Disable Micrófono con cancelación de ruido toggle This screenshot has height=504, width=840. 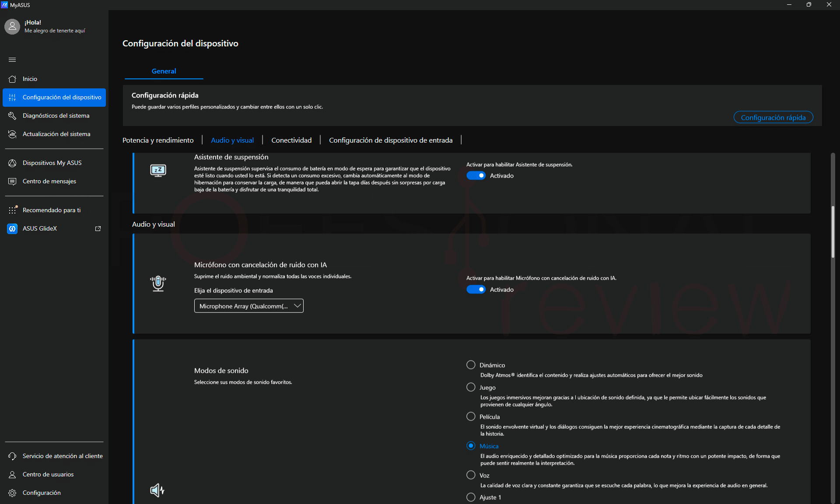[x=476, y=290]
